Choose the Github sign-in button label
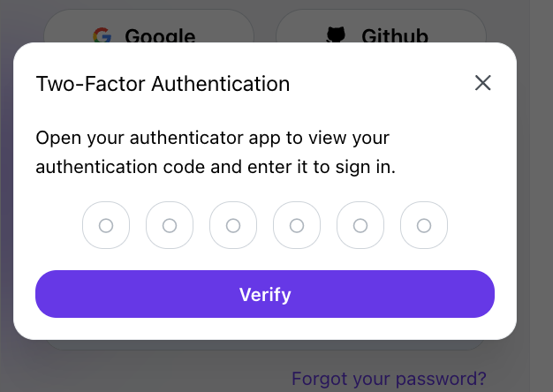553x392 pixels. [x=395, y=35]
